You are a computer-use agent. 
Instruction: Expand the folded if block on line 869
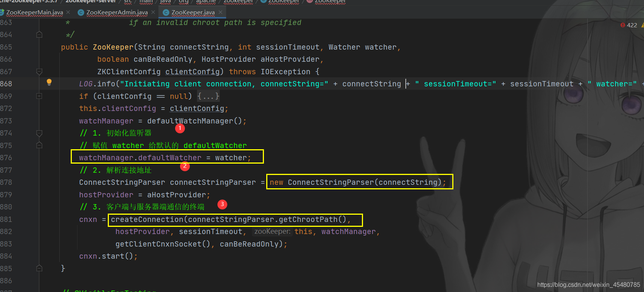(39, 96)
